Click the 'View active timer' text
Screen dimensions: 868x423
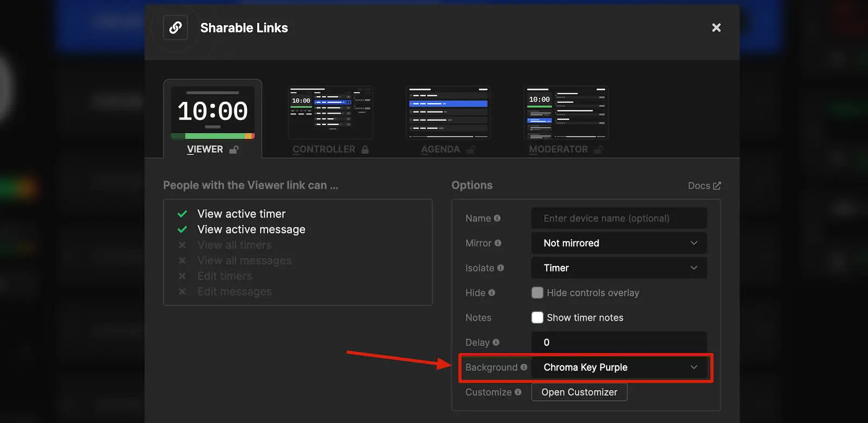click(241, 214)
